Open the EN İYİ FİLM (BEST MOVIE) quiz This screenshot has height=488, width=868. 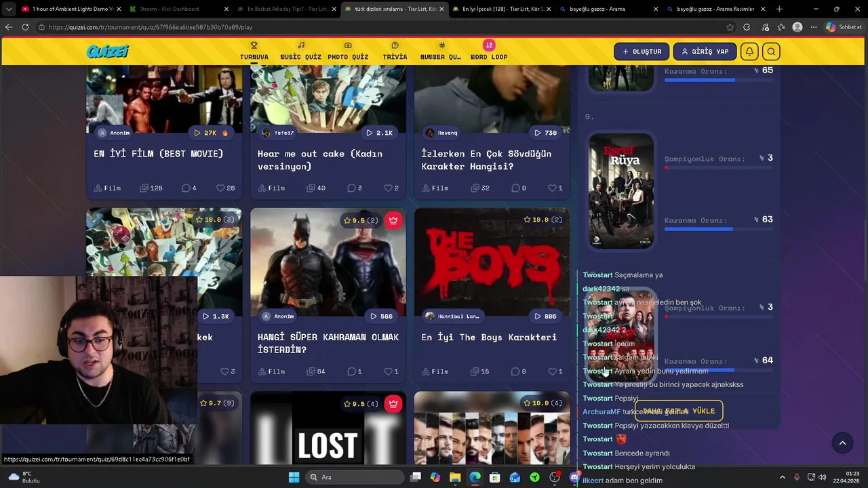click(159, 154)
